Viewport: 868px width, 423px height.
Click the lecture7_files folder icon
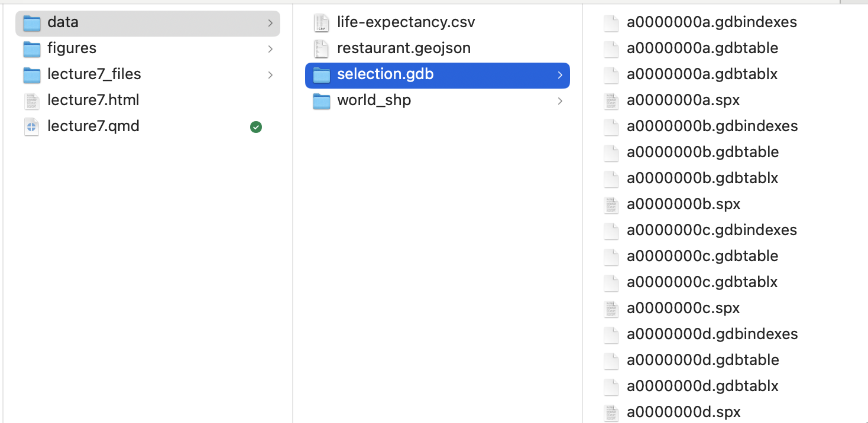coord(31,75)
